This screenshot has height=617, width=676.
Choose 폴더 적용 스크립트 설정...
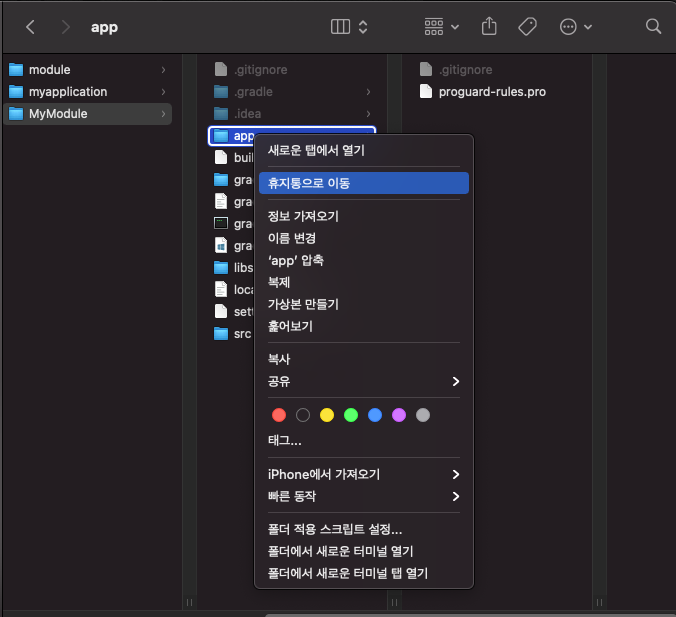(x=364, y=529)
